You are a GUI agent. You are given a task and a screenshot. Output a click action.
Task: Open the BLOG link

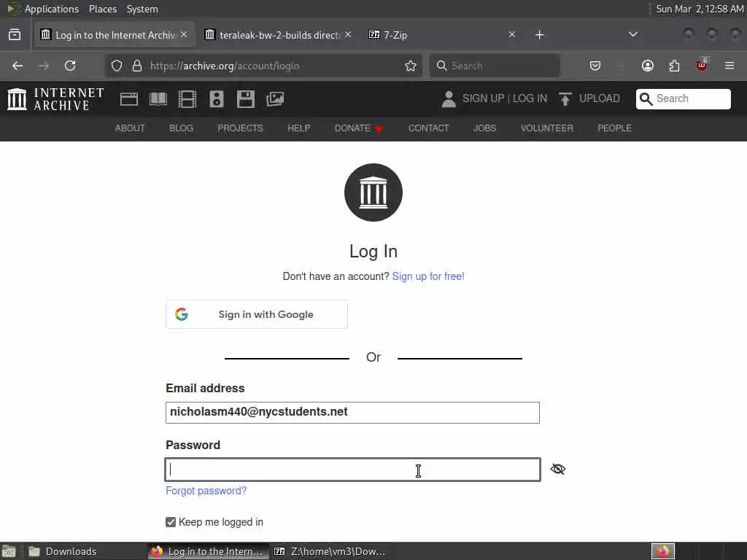coord(181,128)
